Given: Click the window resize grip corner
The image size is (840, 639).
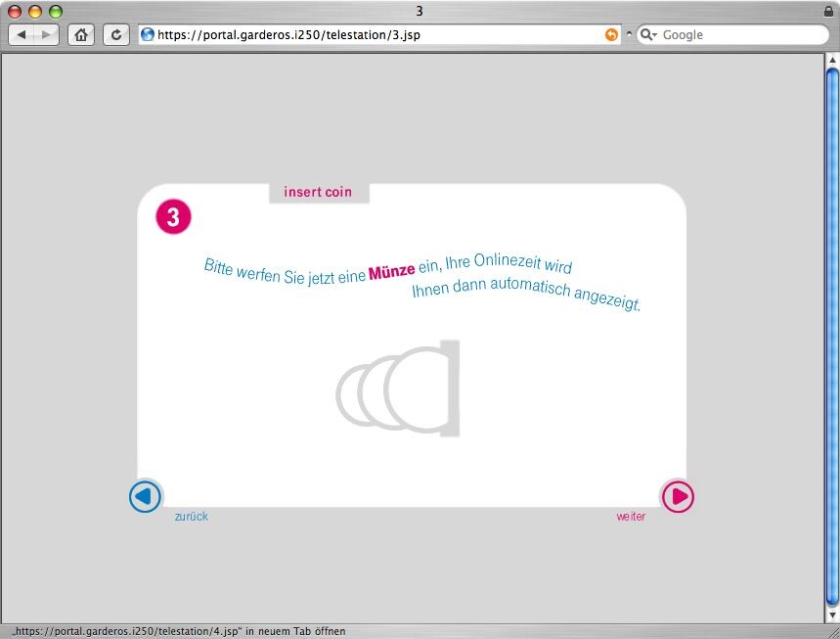Looking at the screenshot, I should [x=832, y=631].
